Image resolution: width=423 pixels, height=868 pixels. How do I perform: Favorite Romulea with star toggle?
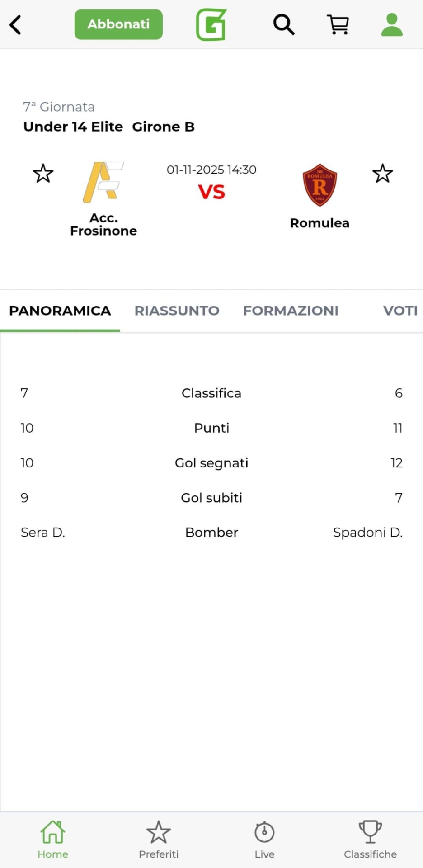tap(382, 174)
